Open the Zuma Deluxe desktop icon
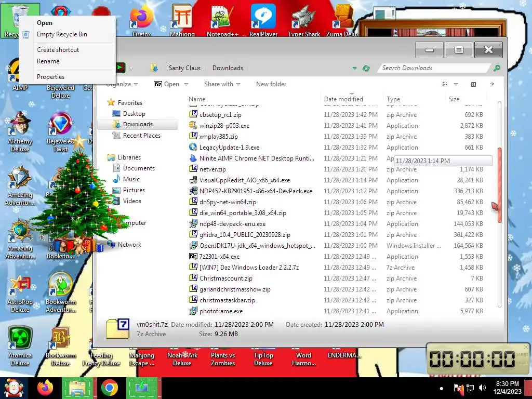This screenshot has width=532, height=399. (x=343, y=20)
